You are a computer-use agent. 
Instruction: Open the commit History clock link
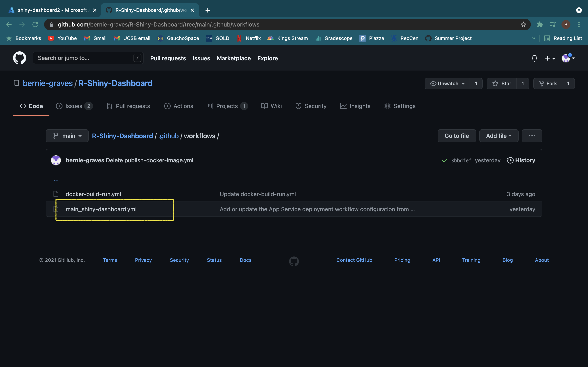(x=521, y=160)
